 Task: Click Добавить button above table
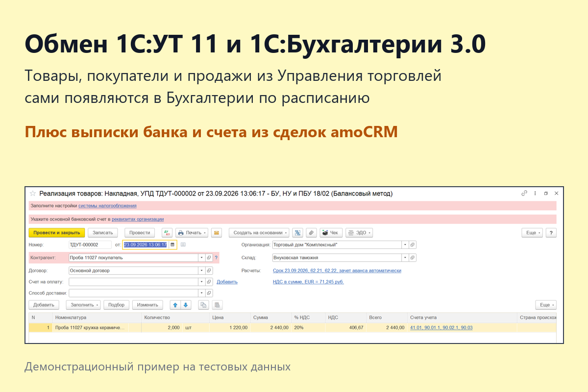[44, 305]
